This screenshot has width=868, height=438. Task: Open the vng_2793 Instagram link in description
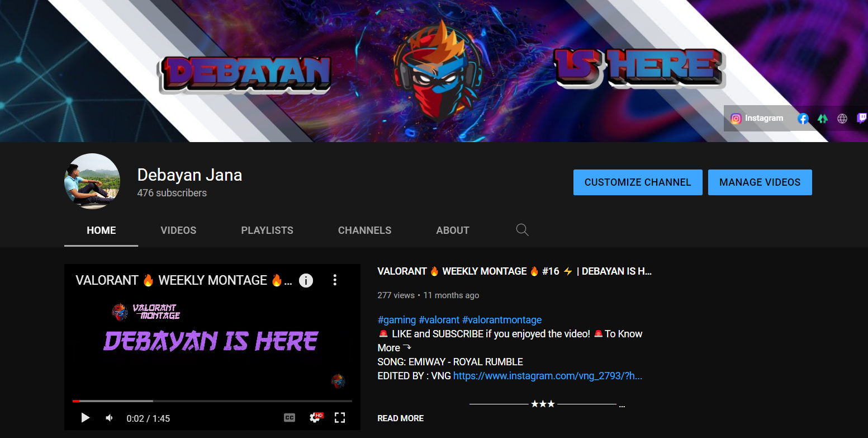(x=548, y=376)
